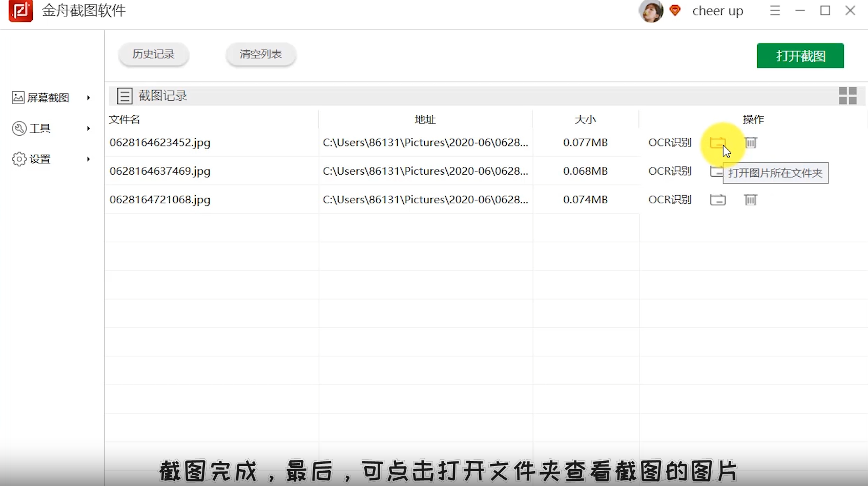Open folder for 0628164623452.jpg
868x486 pixels.
tap(717, 143)
